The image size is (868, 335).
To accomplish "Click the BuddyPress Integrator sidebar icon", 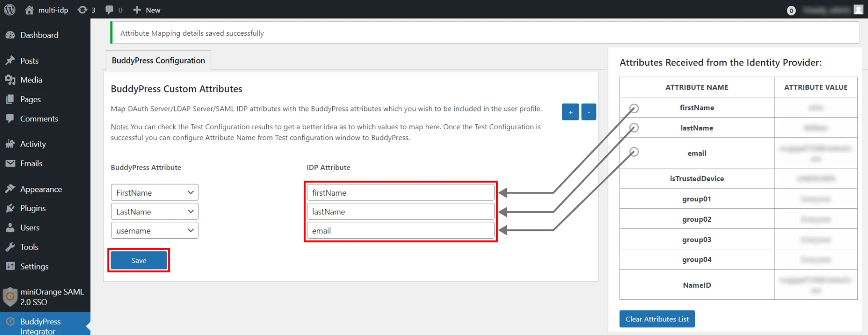I will (x=10, y=322).
